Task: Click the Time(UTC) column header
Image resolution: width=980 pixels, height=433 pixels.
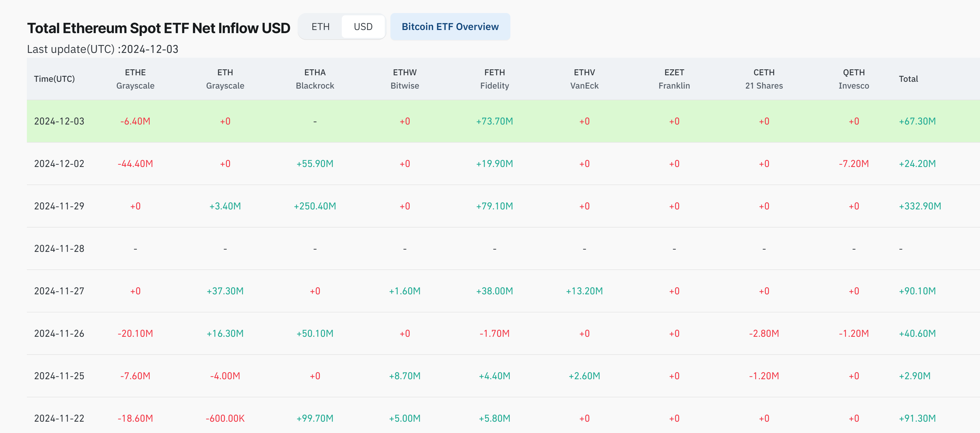Action: 54,79
